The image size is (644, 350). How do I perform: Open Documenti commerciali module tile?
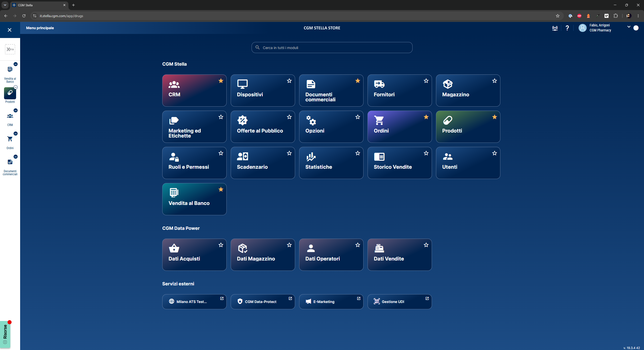coord(331,90)
